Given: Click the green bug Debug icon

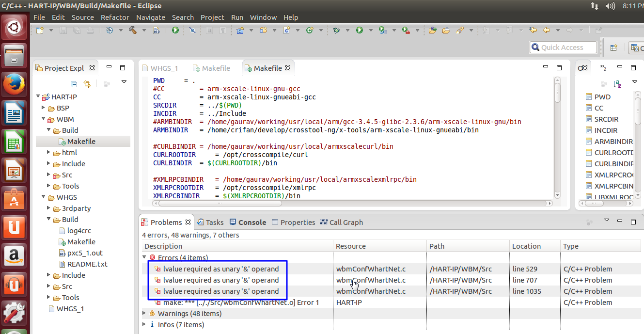Looking at the screenshot, I should point(336,30).
